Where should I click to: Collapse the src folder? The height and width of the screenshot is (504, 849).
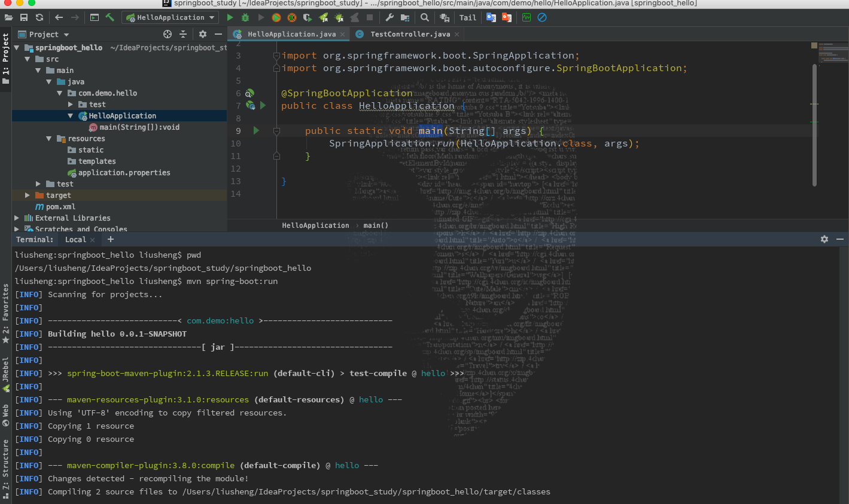[x=28, y=59]
